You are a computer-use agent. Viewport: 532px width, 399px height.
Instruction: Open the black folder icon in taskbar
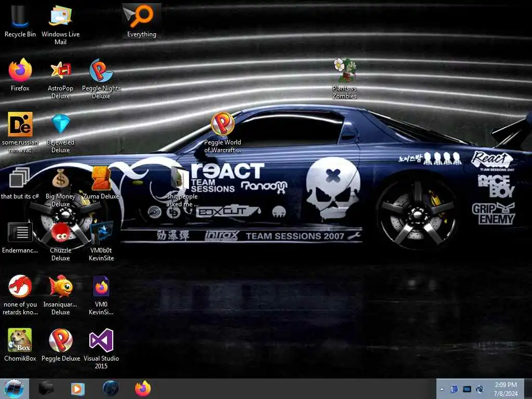pyautogui.click(x=46, y=389)
